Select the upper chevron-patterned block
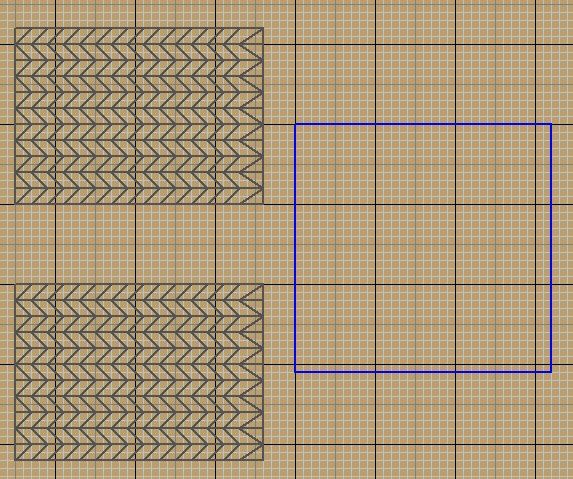 [x=139, y=116]
